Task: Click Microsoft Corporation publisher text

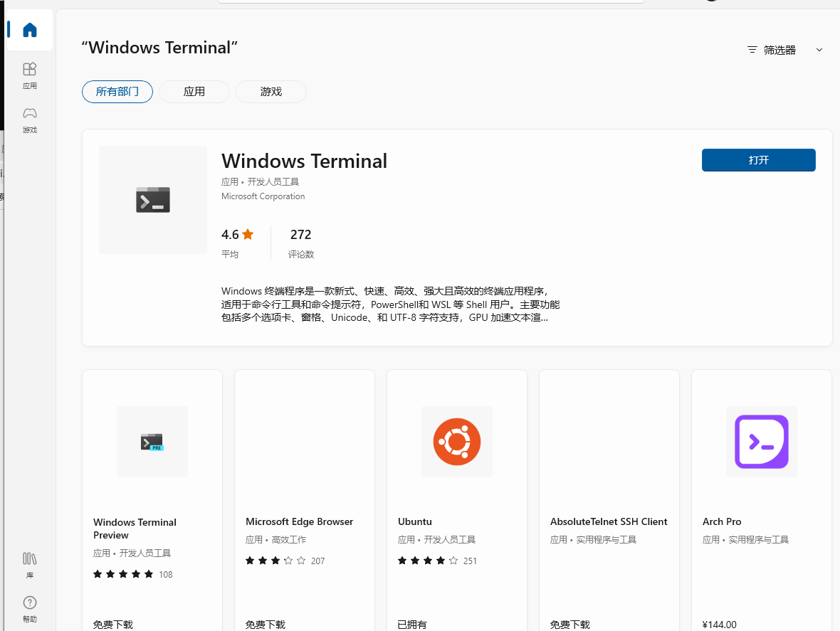Action: [x=263, y=196]
